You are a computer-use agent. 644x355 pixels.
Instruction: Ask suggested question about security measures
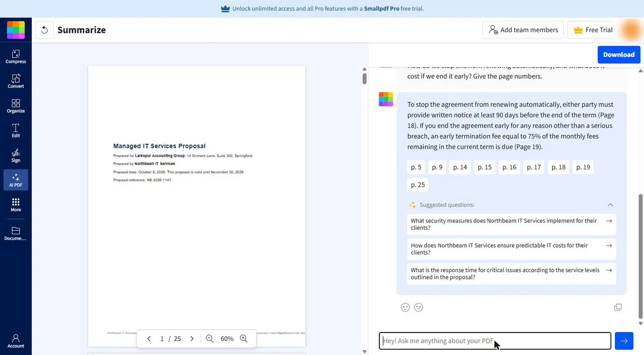511,224
